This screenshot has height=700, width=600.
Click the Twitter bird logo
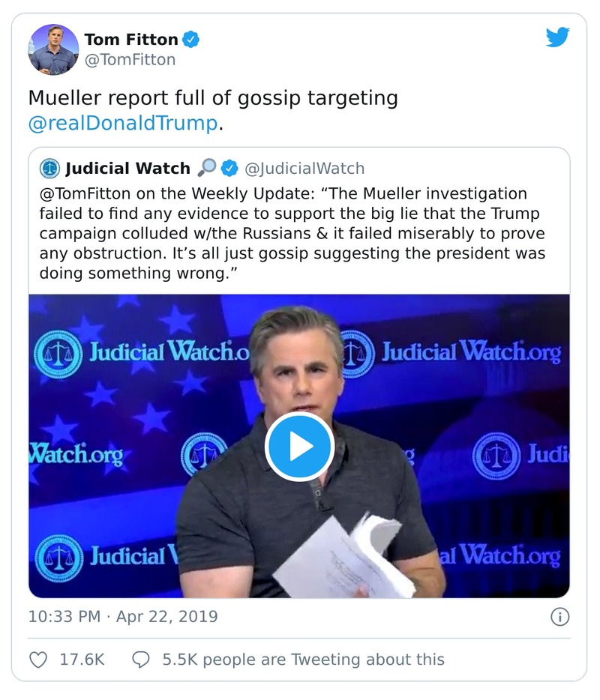click(556, 37)
